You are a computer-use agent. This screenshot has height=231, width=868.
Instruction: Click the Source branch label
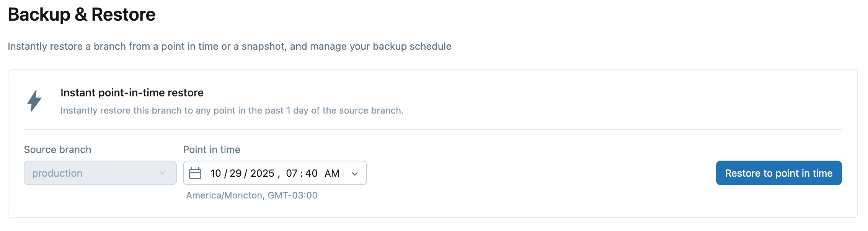tap(57, 150)
